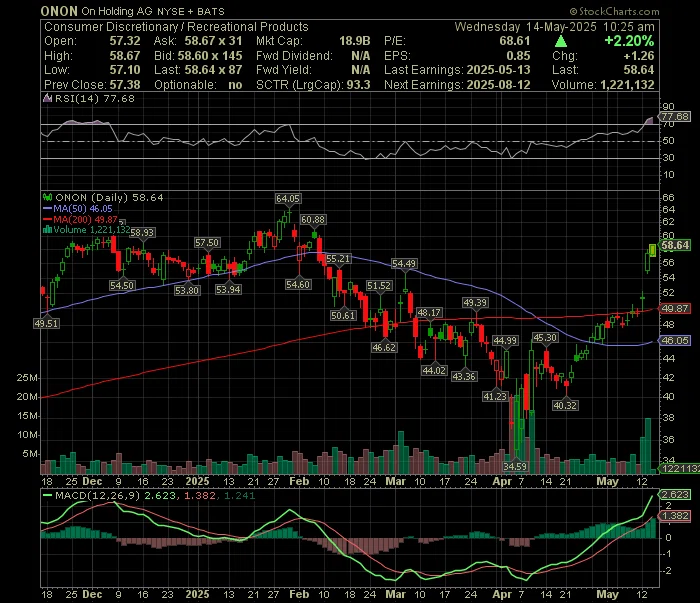Click the 44.99 price annotation
The image size is (700, 603).
tap(505, 341)
